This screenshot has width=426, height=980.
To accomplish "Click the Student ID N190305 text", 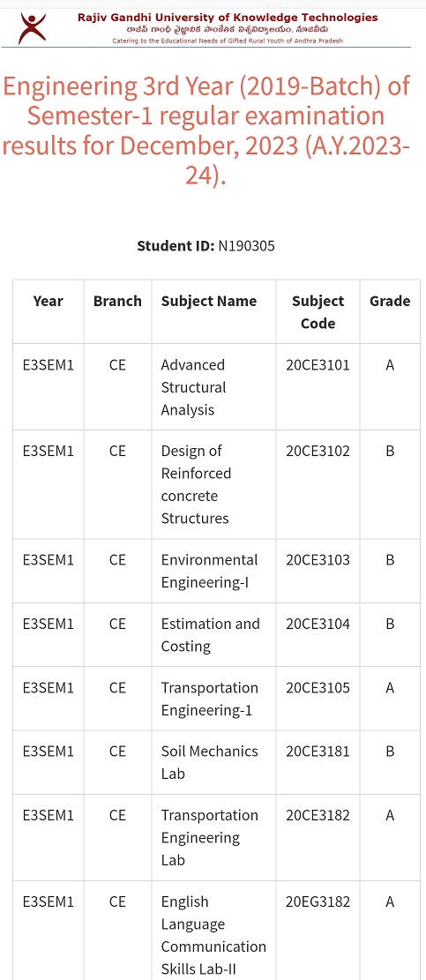I will click(206, 245).
